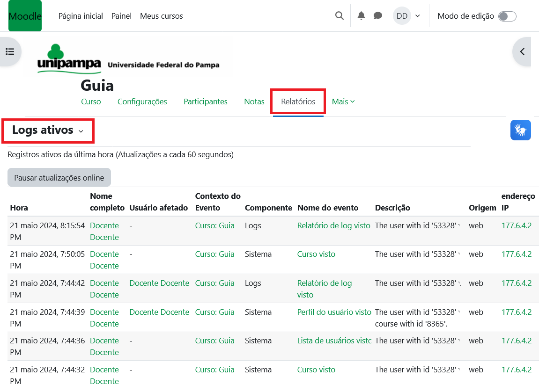The width and height of the screenshot is (539, 392).
Task: Open the Logs ativos report dropdown
Action: click(x=48, y=131)
